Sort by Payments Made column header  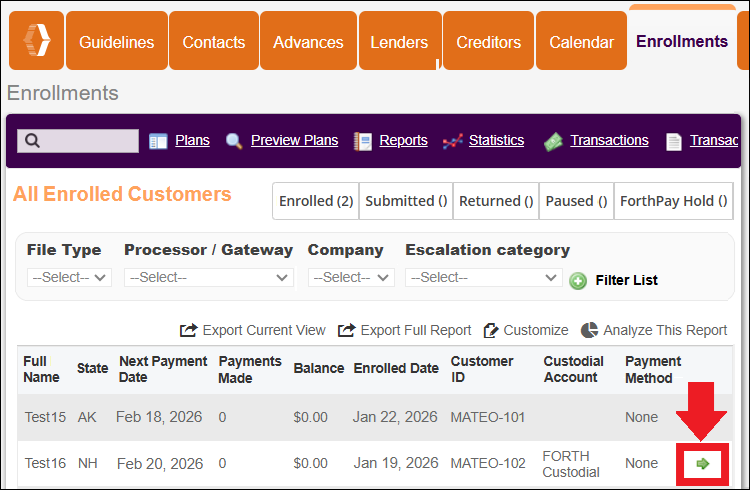coord(250,369)
